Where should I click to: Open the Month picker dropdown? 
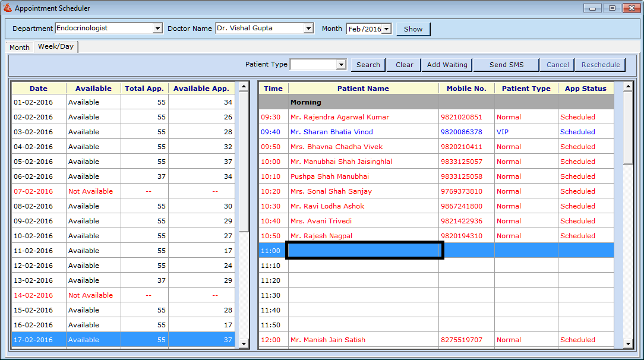pyautogui.click(x=386, y=29)
